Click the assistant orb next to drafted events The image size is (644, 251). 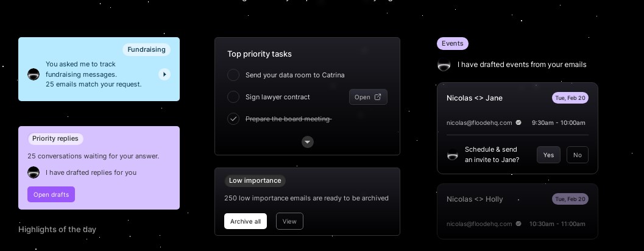pos(444,65)
